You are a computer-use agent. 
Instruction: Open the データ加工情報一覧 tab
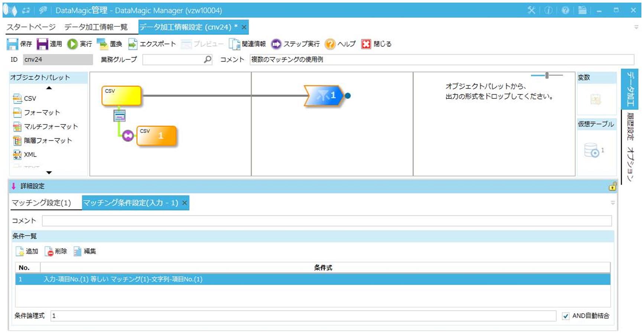pos(96,27)
